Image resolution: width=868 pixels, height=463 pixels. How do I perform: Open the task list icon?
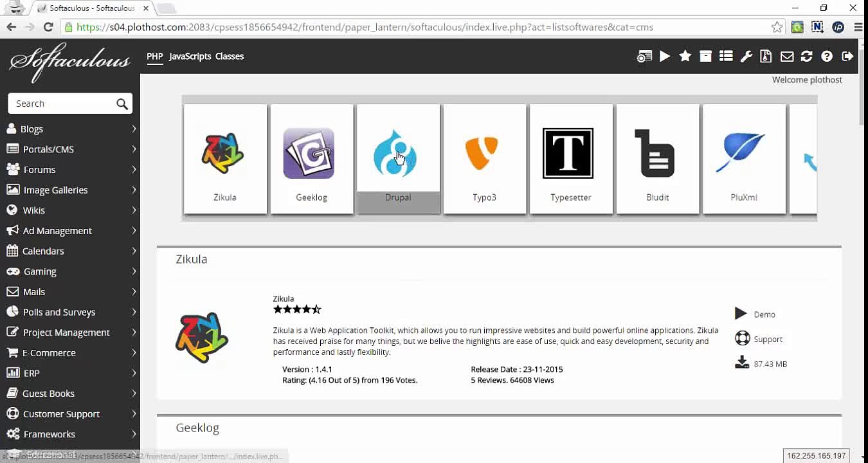[726, 57]
